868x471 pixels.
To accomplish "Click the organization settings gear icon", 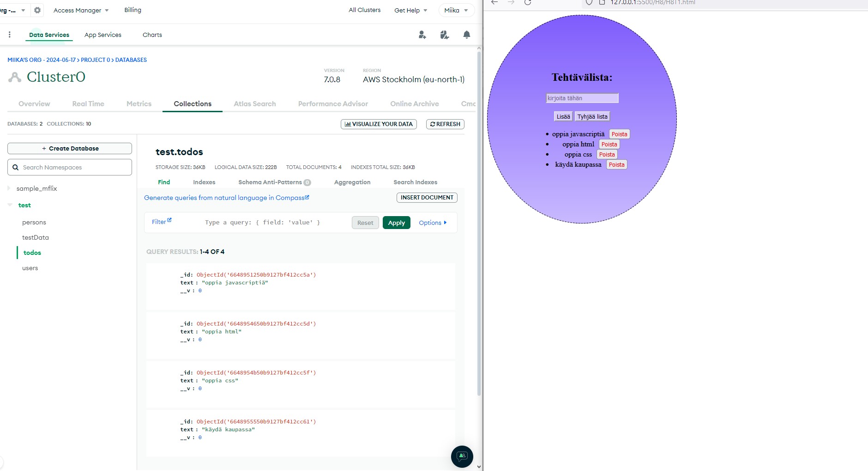I will point(37,10).
